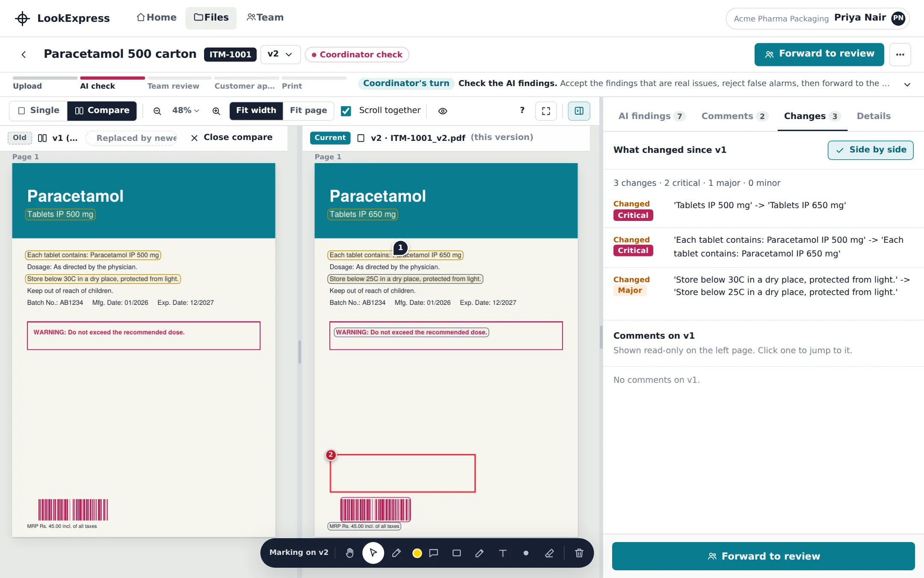This screenshot has width=924, height=578.
Task: Toggle the side panel icon
Action: pos(579,111)
